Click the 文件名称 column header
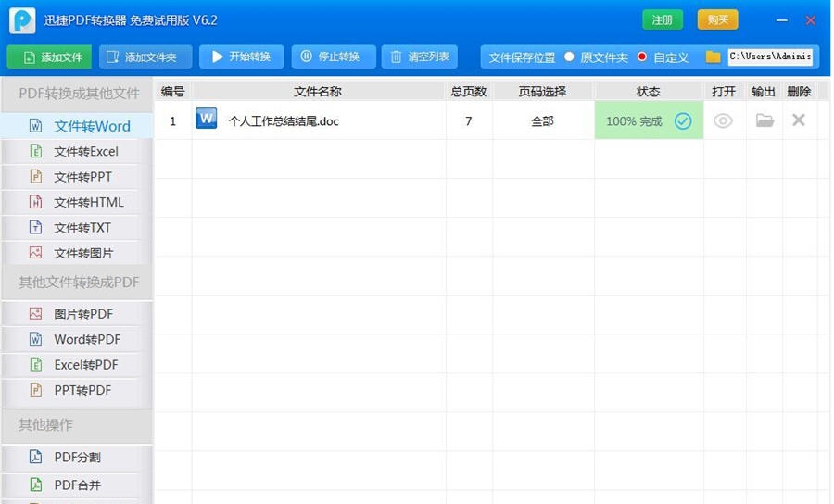Screen dimensions: 834x504 [x=318, y=92]
